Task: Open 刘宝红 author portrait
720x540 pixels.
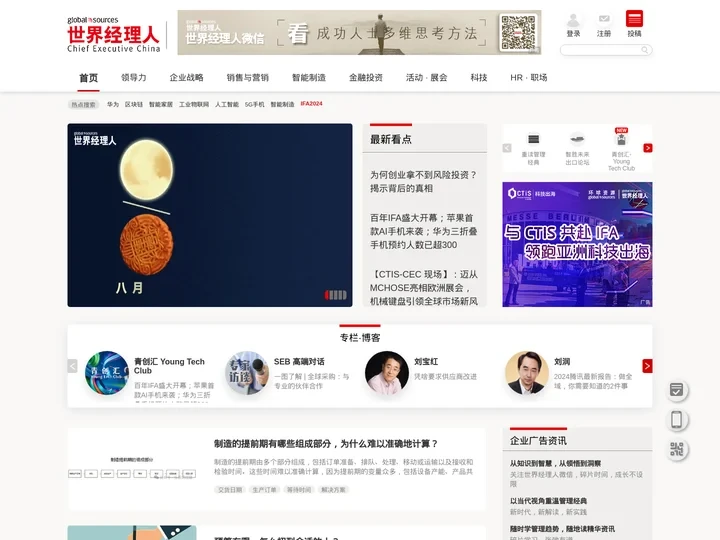Action: tap(387, 373)
